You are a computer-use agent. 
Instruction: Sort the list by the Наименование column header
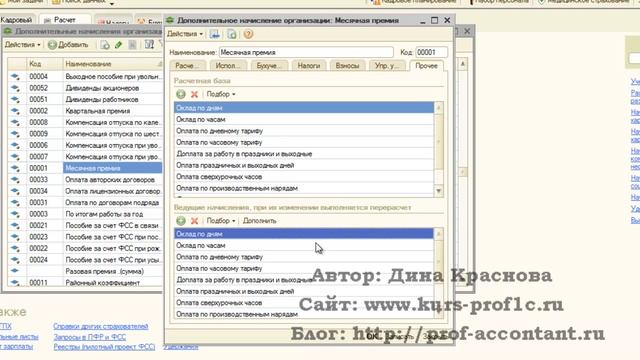pos(112,64)
